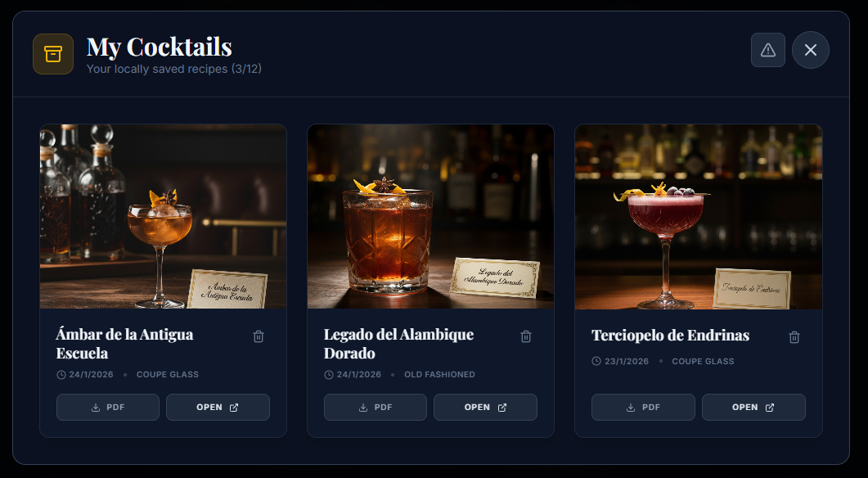The image size is (868, 478).
Task: Click the My Cocktails heading
Action: pos(160,47)
